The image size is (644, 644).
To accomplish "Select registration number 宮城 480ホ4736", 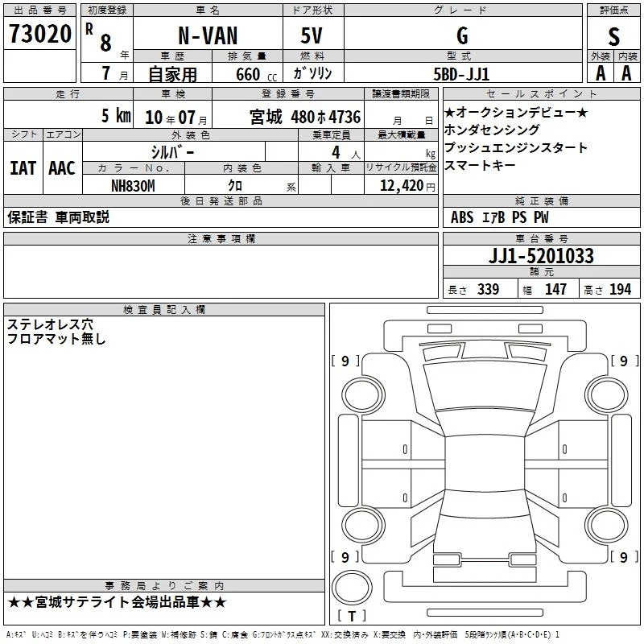I will (x=305, y=117).
